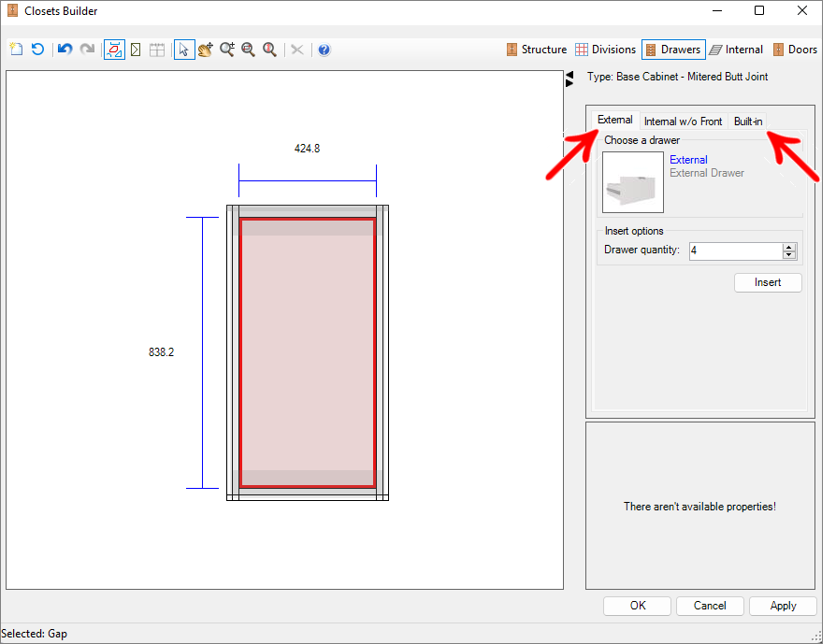The image size is (836, 644).
Task: Activate the Pan hand tool
Action: click(x=206, y=50)
